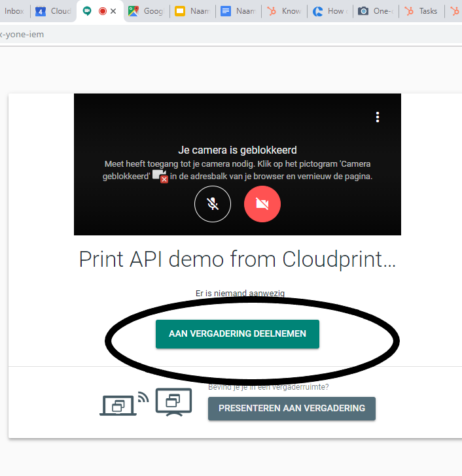Close the active Meet tab

[x=113, y=11]
